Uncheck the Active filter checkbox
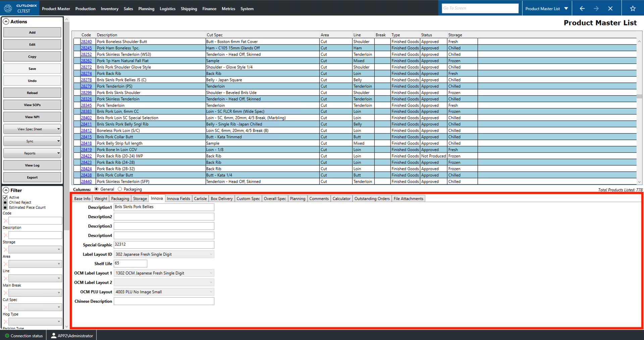Image resolution: width=644 pixels, height=340 pixels. coord(5,197)
